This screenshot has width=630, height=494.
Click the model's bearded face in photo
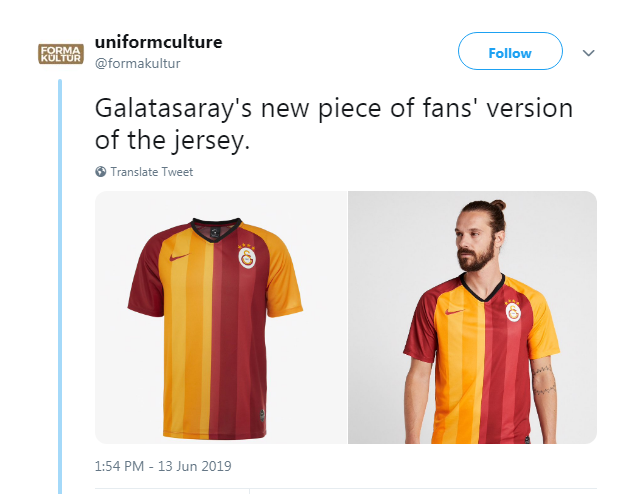click(x=475, y=243)
